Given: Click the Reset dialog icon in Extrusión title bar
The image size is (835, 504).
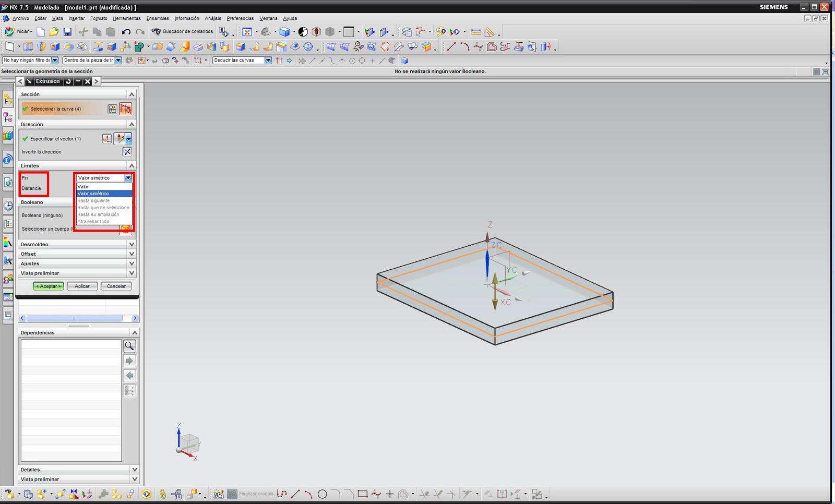Looking at the screenshot, I should (x=68, y=81).
